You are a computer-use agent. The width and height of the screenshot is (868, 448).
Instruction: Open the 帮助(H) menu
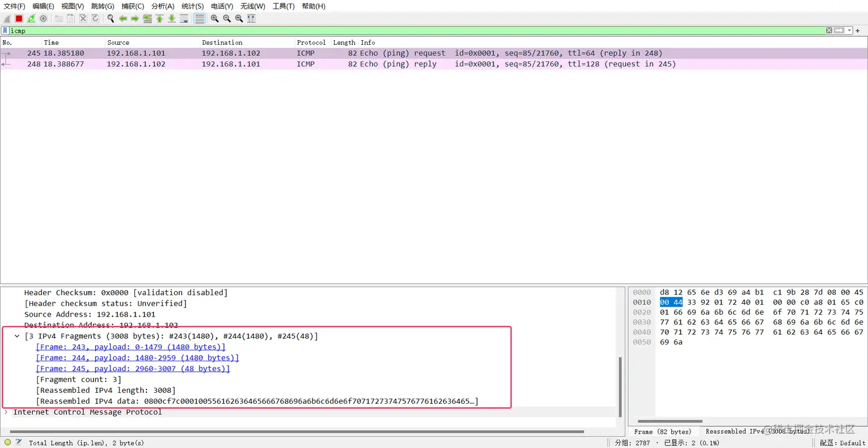pos(313,6)
